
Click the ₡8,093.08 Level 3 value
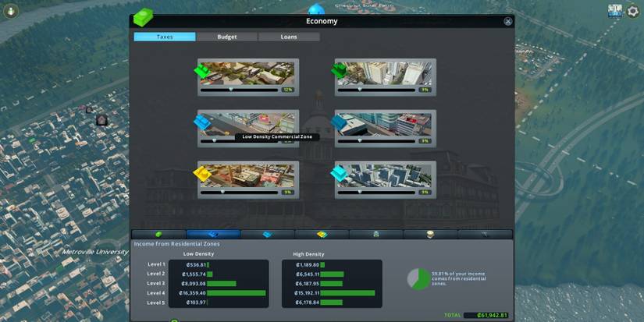tap(194, 284)
